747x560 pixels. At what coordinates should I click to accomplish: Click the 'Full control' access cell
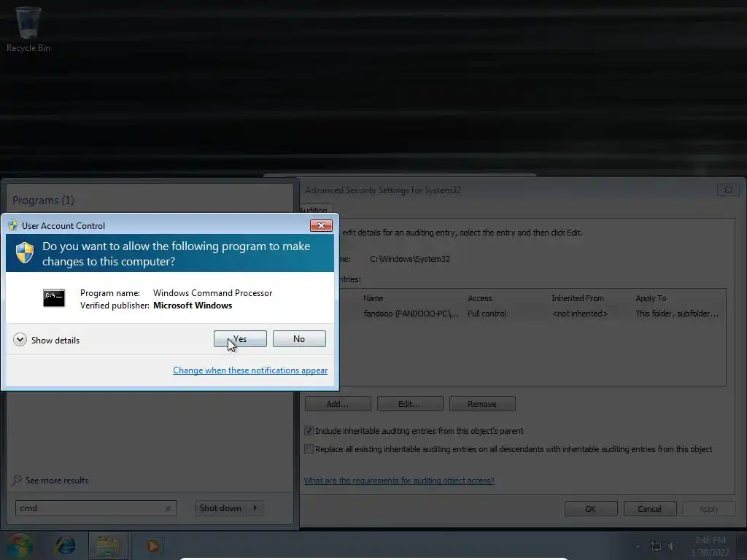tap(487, 314)
